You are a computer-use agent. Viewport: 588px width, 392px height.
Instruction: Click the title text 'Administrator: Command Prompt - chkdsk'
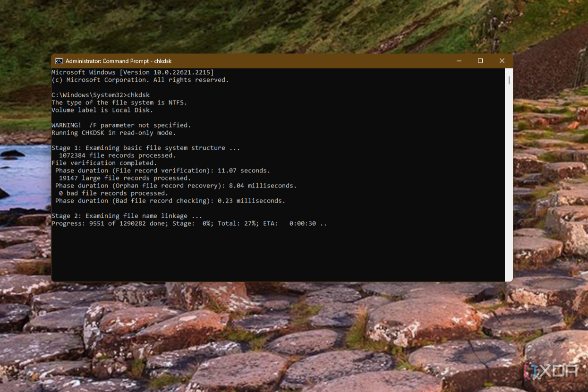(119, 61)
